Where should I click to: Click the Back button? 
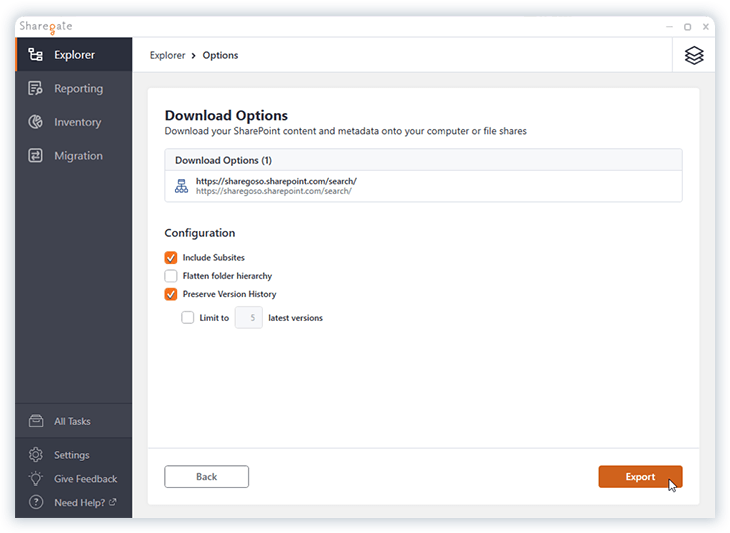(x=206, y=477)
